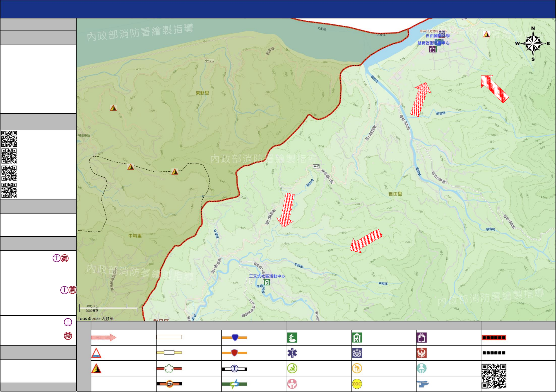This screenshot has width=556, height=392.
Task: Click the flood warning triangle legend icon
Action: pos(96,353)
